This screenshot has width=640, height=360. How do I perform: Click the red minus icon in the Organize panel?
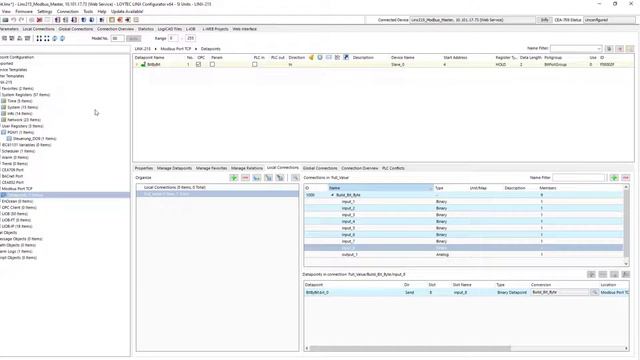click(245, 178)
